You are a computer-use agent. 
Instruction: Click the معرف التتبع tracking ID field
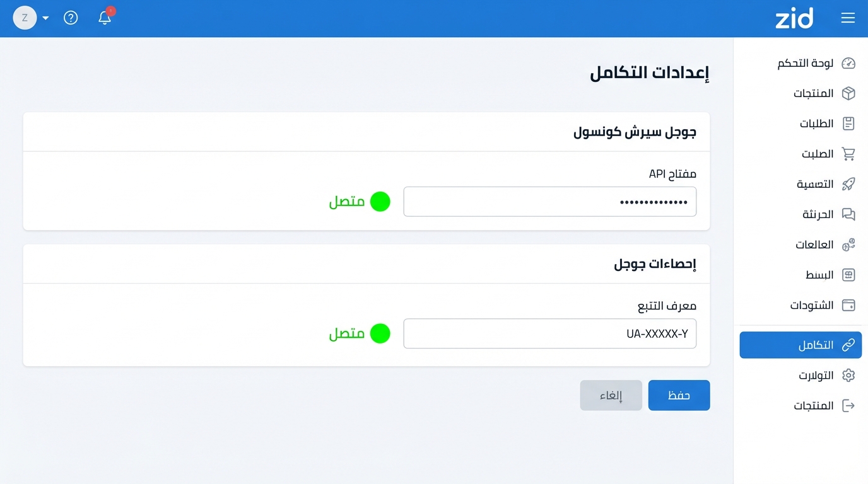(x=549, y=333)
